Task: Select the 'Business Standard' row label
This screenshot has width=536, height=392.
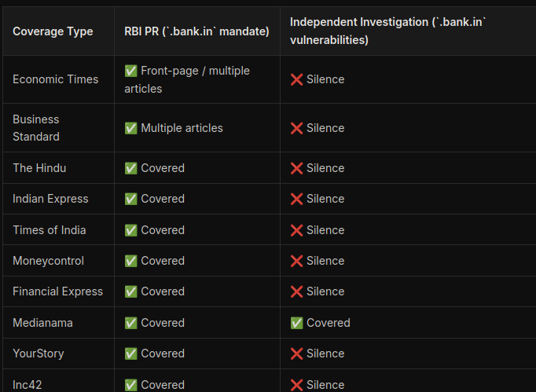Action: pyautogui.click(x=36, y=128)
